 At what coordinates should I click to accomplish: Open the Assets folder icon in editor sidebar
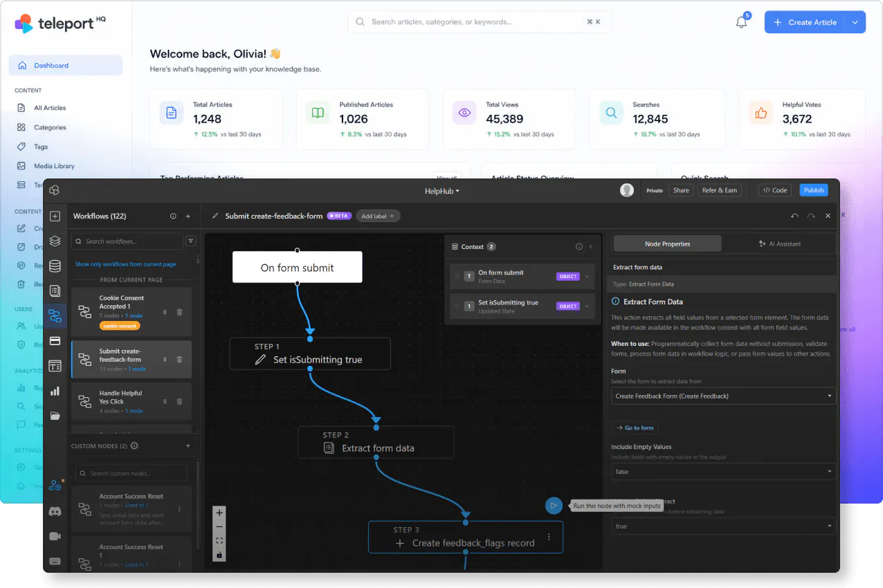point(55,416)
